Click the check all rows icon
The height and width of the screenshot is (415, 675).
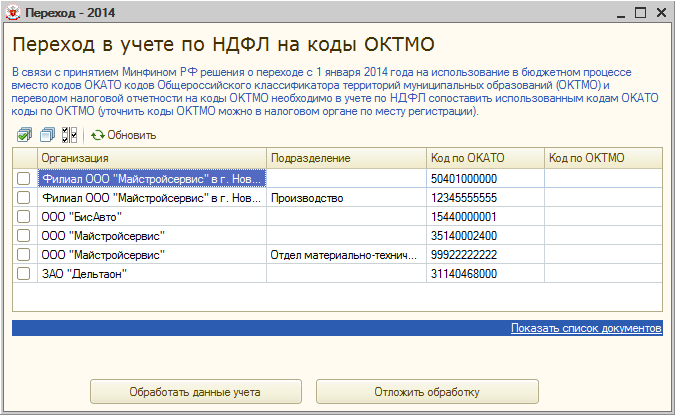(24, 135)
